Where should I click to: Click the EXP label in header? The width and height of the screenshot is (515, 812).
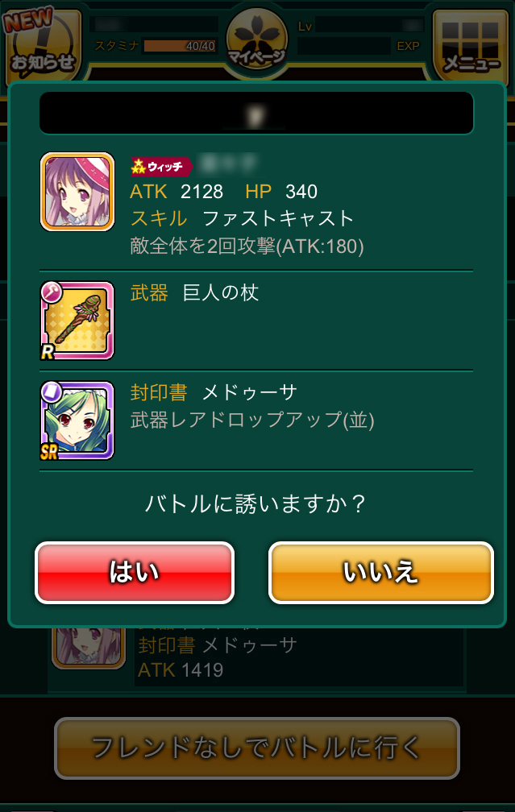pyautogui.click(x=409, y=46)
